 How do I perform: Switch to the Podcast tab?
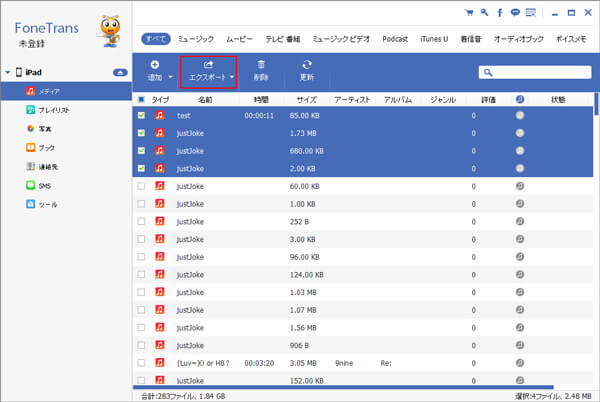395,39
